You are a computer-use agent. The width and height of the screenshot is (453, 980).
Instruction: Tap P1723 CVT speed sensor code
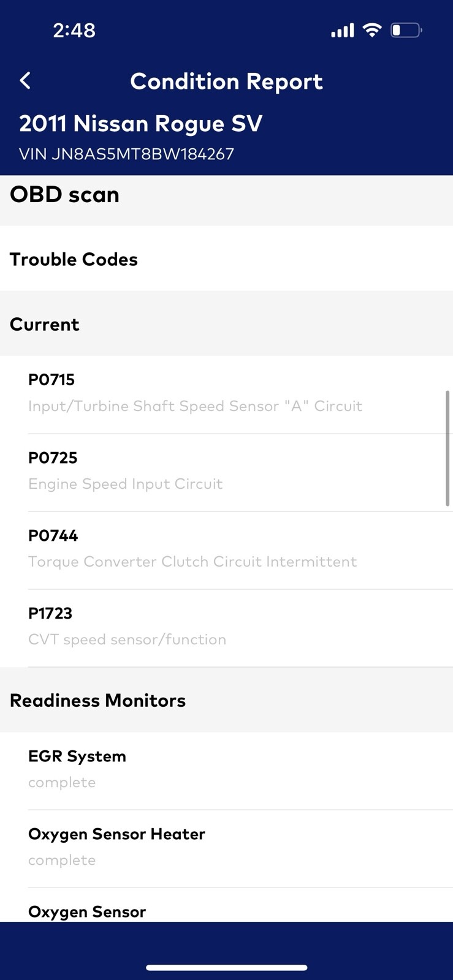tap(127, 627)
